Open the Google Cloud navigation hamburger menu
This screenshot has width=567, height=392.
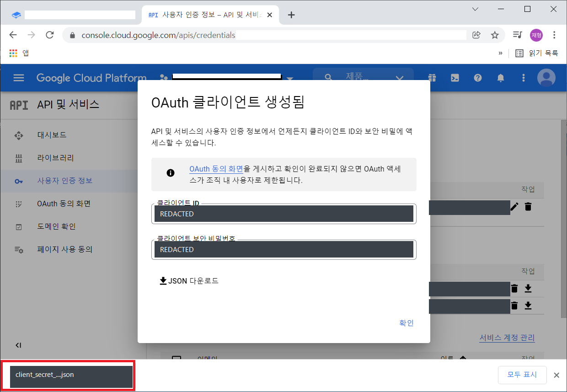point(19,78)
